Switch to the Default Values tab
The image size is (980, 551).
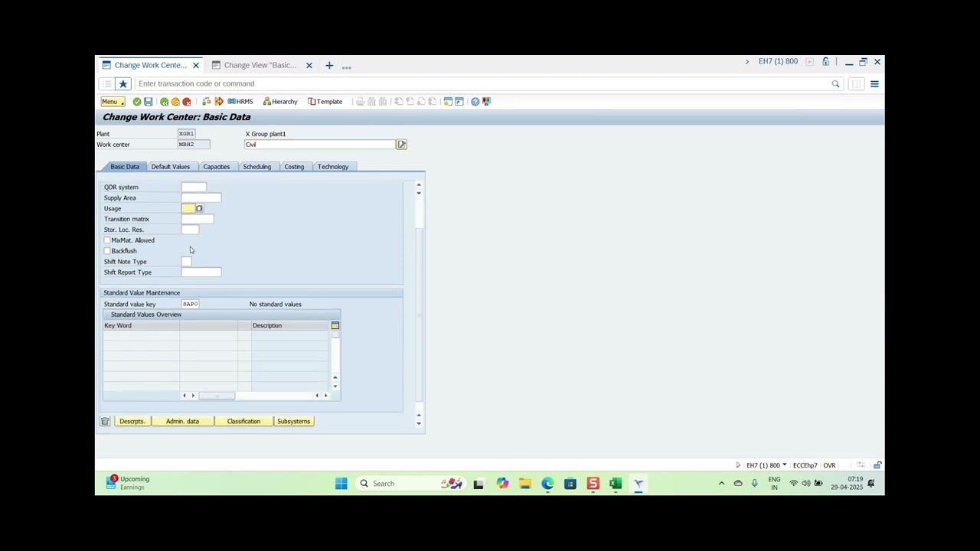[171, 167]
